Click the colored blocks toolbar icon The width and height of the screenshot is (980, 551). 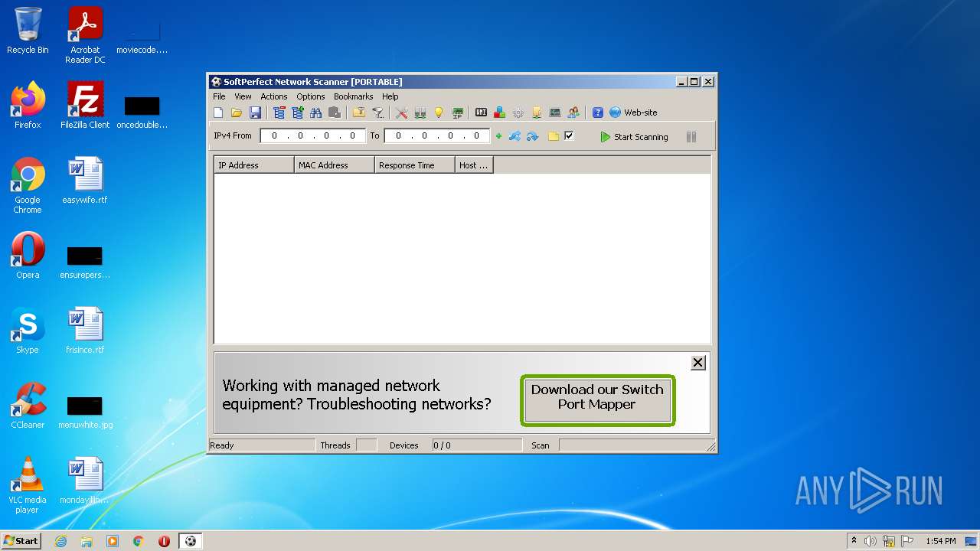(499, 112)
